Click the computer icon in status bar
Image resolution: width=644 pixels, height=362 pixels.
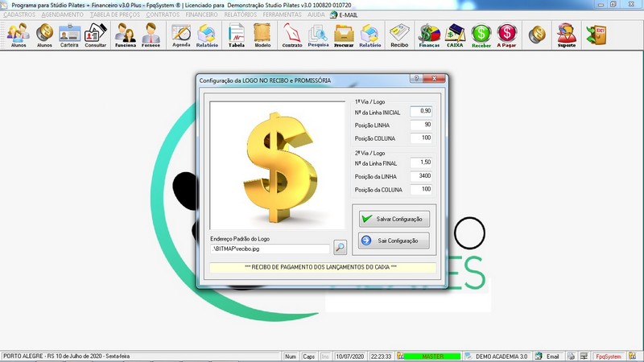coord(584,356)
